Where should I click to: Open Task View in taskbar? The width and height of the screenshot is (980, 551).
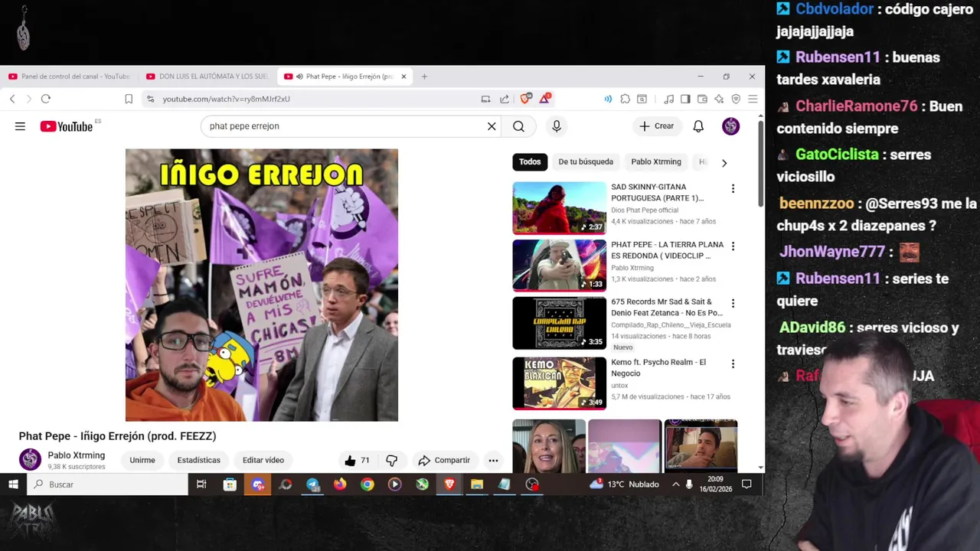click(201, 484)
